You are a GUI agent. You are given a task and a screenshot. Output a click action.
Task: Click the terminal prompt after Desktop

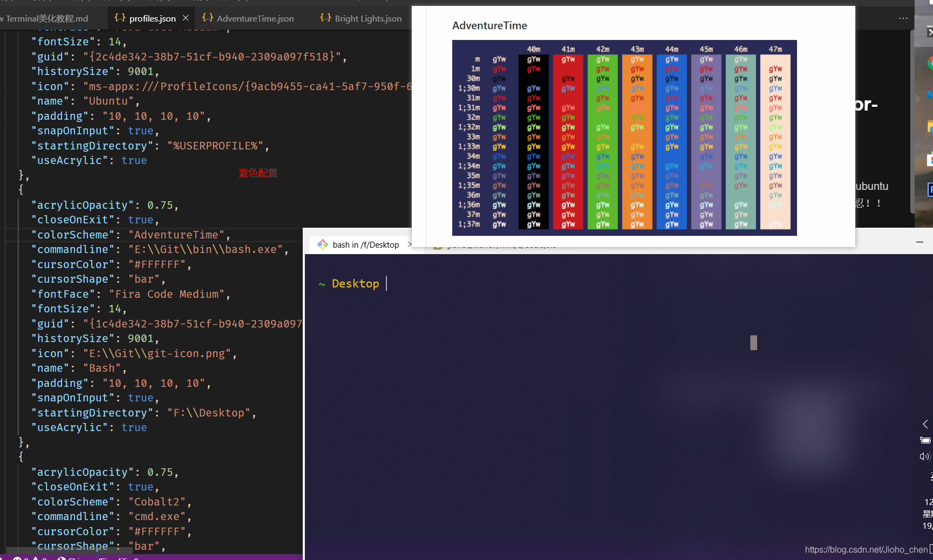[387, 284]
